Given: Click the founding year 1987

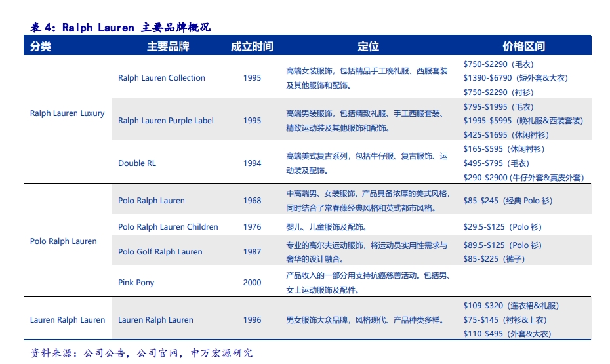Looking at the screenshot, I should 252,252.
